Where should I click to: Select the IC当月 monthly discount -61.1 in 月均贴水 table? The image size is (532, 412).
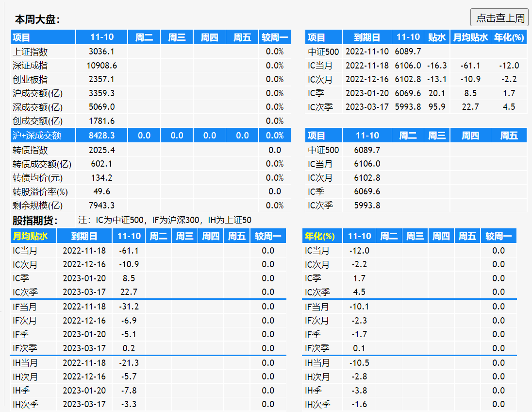[129, 251]
